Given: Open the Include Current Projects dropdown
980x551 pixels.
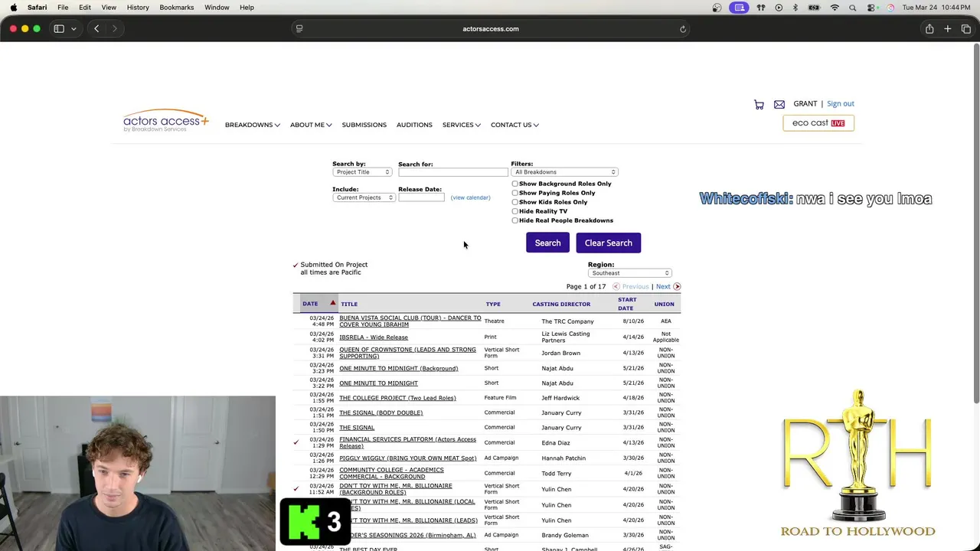Looking at the screenshot, I should [x=364, y=197].
